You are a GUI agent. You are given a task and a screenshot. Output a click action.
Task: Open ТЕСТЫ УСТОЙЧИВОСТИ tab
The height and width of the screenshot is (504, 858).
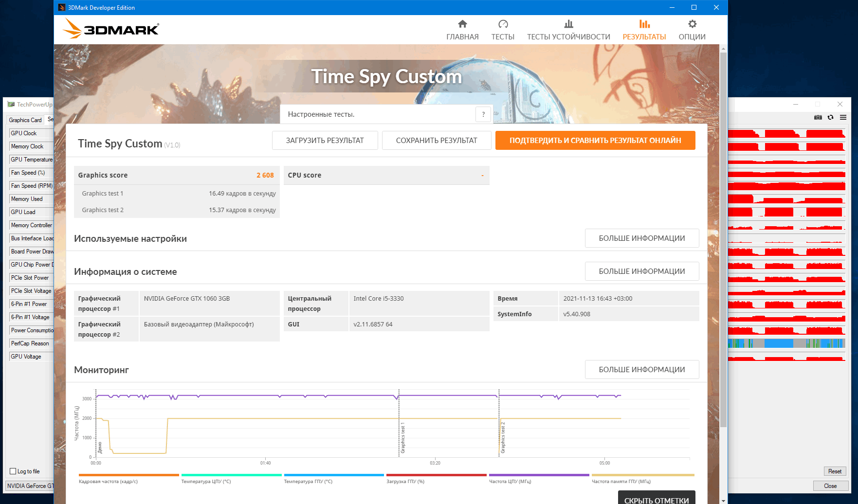point(568,30)
